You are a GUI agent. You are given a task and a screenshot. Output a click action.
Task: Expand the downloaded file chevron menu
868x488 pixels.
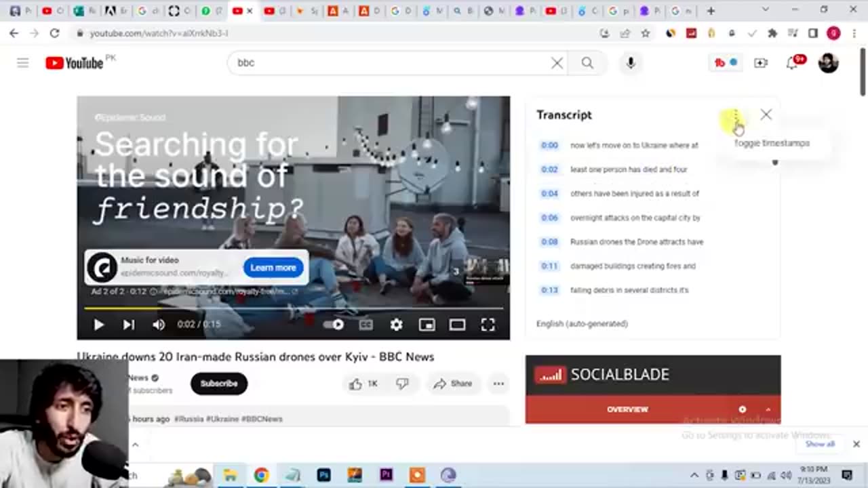pos(135,445)
